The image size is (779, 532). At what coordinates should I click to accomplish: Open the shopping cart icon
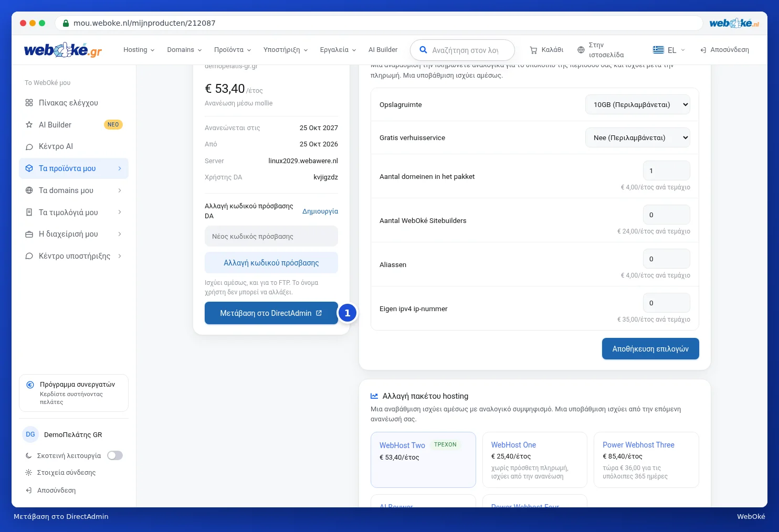pos(533,50)
